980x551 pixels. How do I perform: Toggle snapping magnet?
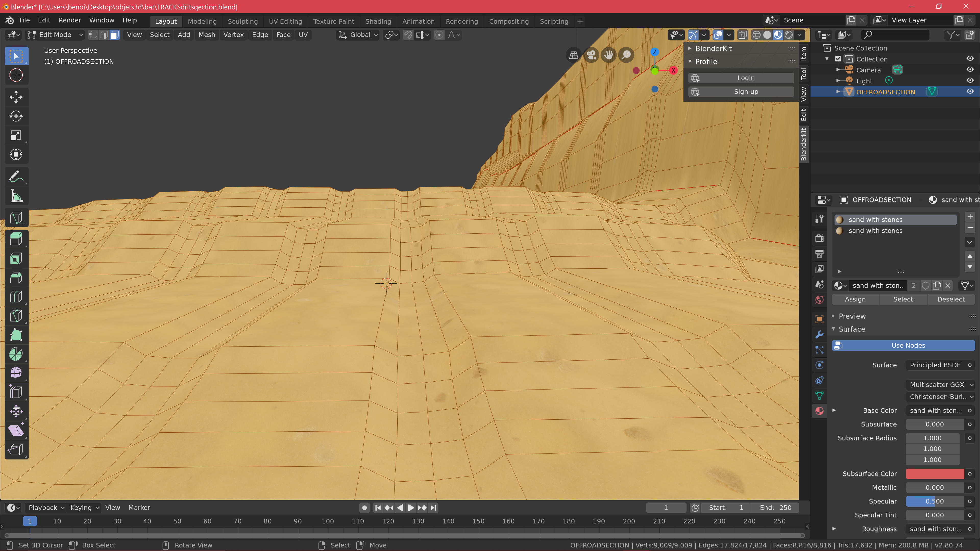[408, 35]
